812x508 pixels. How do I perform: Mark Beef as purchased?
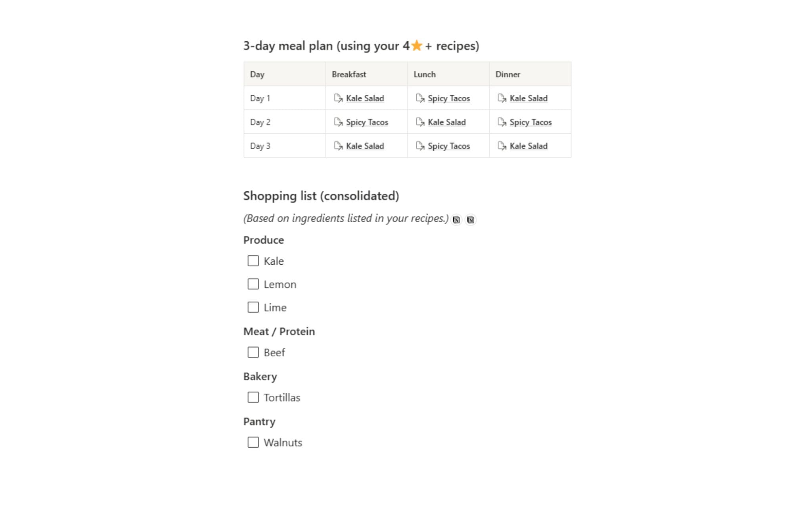pos(253,352)
